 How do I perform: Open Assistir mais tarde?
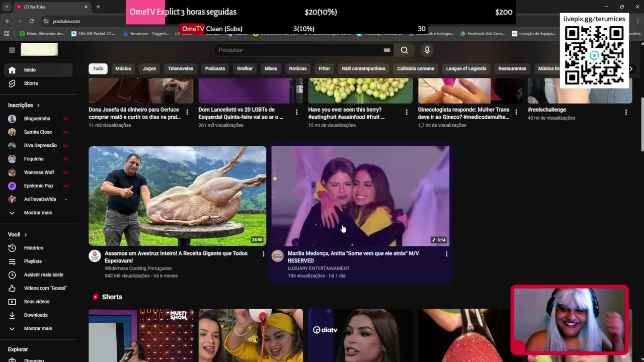point(39,275)
